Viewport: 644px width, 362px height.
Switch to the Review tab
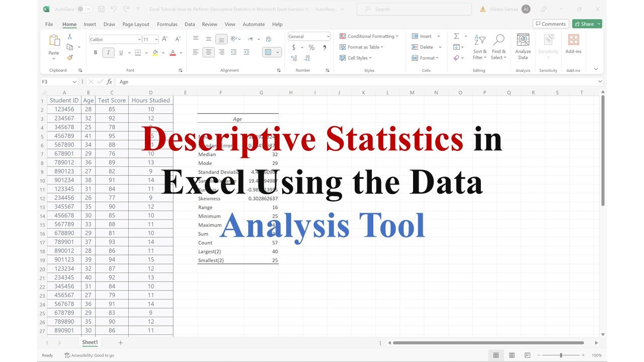(x=210, y=24)
